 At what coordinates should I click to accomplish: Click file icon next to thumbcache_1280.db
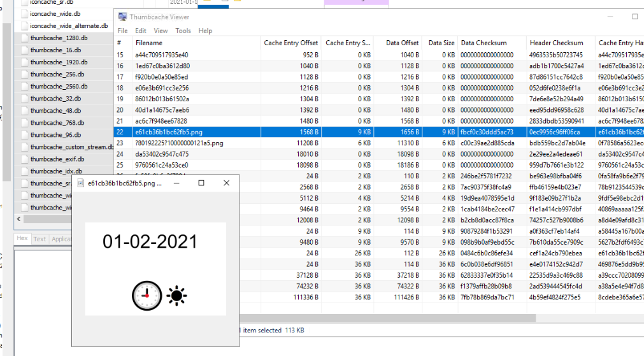coord(24,38)
